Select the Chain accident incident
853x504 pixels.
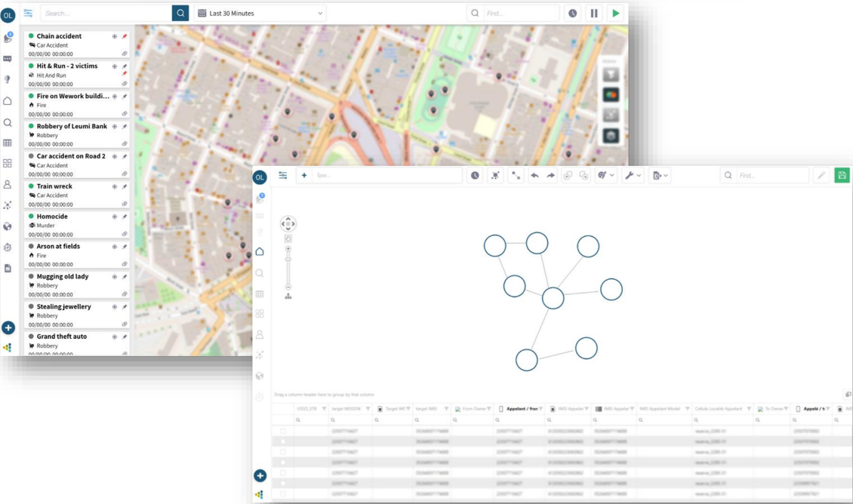pyautogui.click(x=77, y=44)
